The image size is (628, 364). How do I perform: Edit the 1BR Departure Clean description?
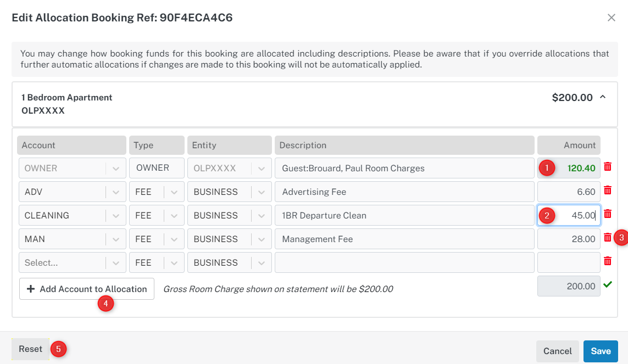coord(404,216)
